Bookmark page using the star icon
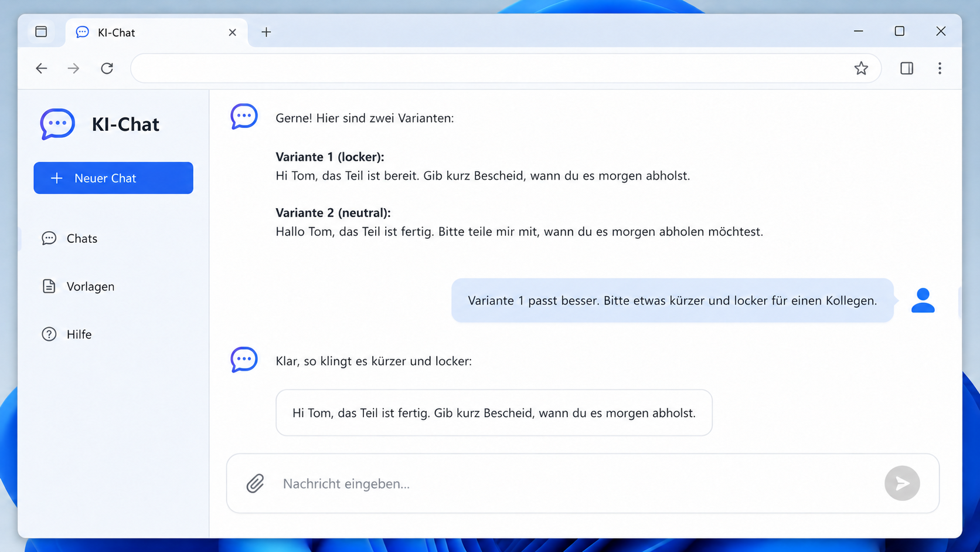Screen dimensions: 980x552 pos(860,68)
